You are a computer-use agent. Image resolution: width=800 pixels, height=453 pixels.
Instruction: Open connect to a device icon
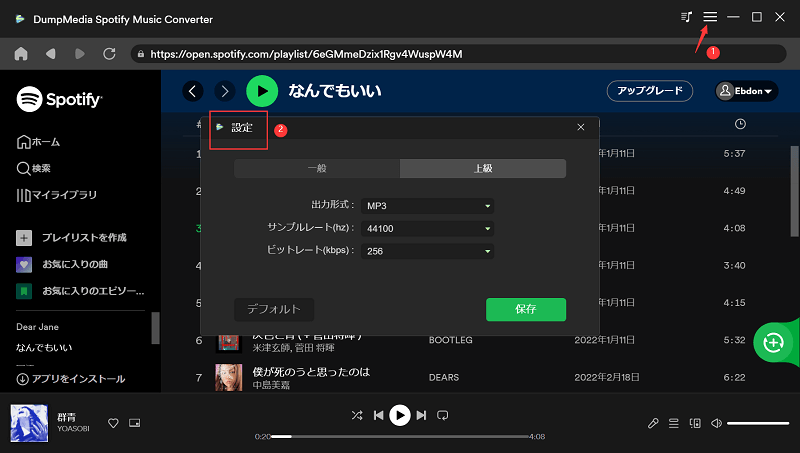tap(695, 423)
